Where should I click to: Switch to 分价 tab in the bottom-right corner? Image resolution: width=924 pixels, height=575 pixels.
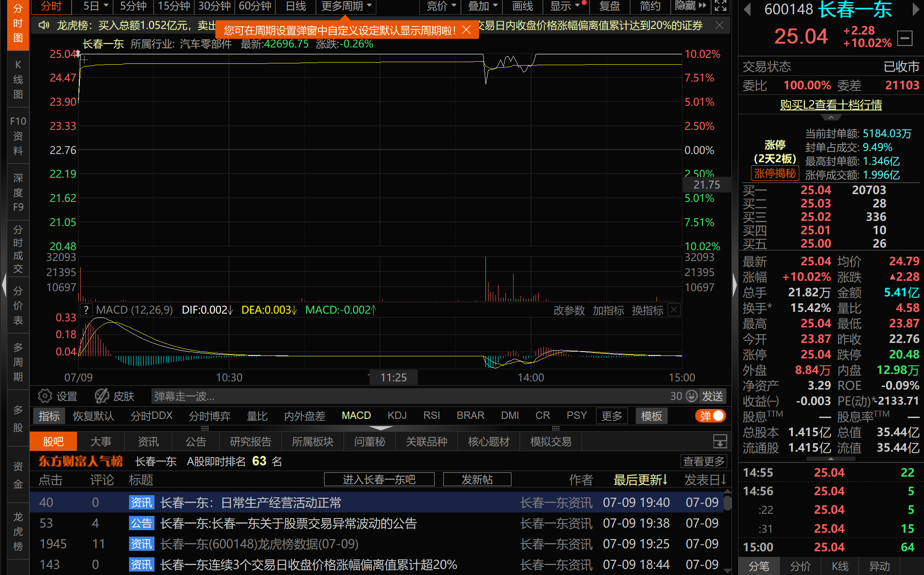(800, 566)
